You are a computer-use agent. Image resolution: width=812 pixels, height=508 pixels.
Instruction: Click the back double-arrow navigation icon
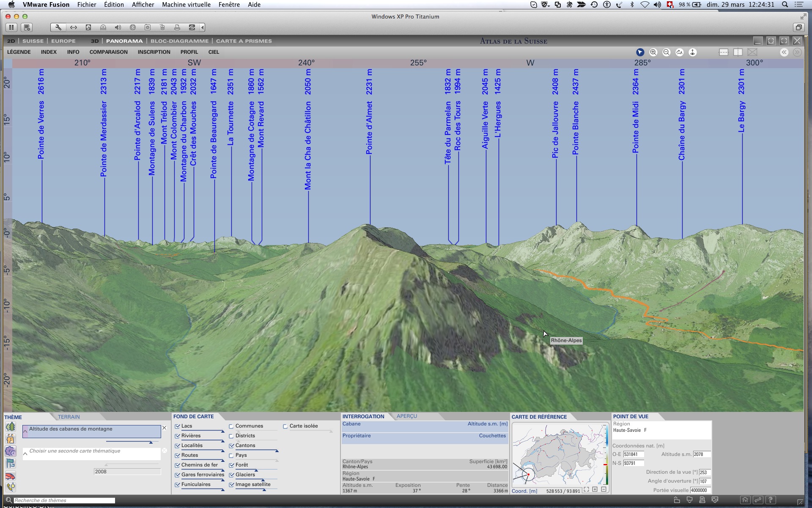(x=784, y=52)
